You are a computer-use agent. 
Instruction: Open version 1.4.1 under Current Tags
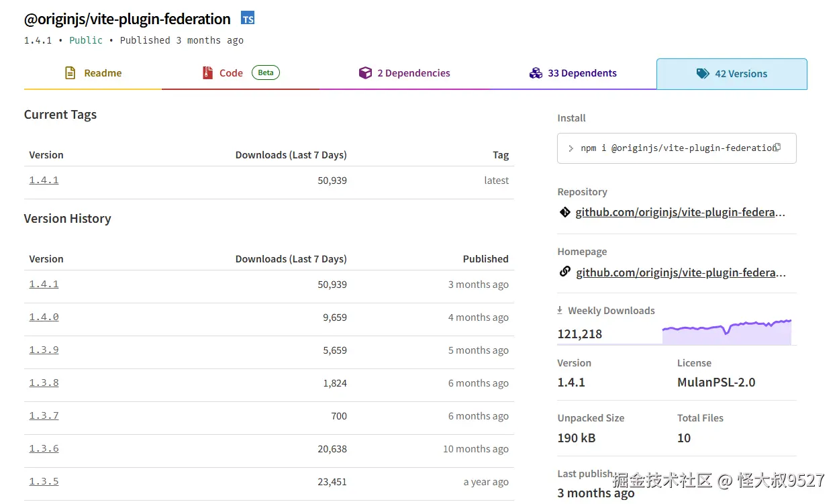pos(44,180)
